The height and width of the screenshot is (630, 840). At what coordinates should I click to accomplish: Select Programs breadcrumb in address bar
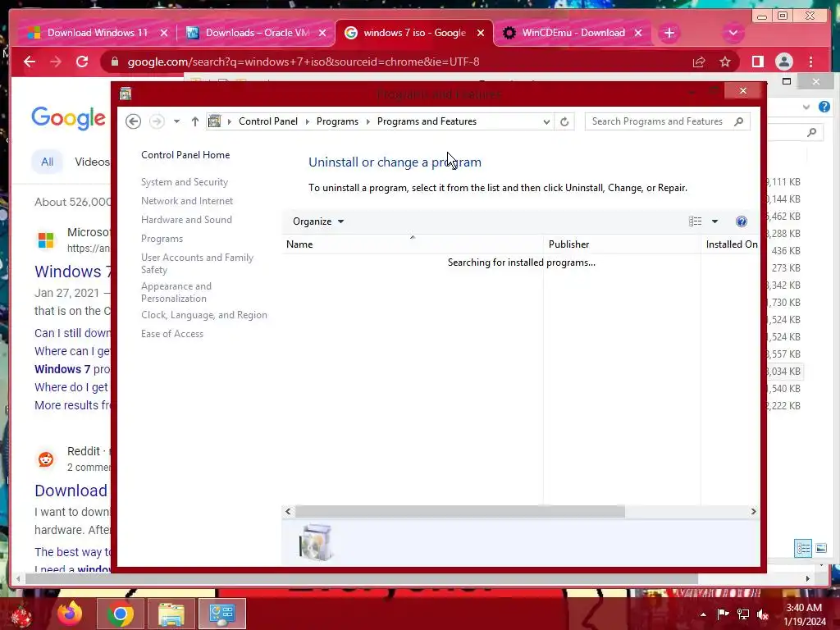click(x=337, y=121)
